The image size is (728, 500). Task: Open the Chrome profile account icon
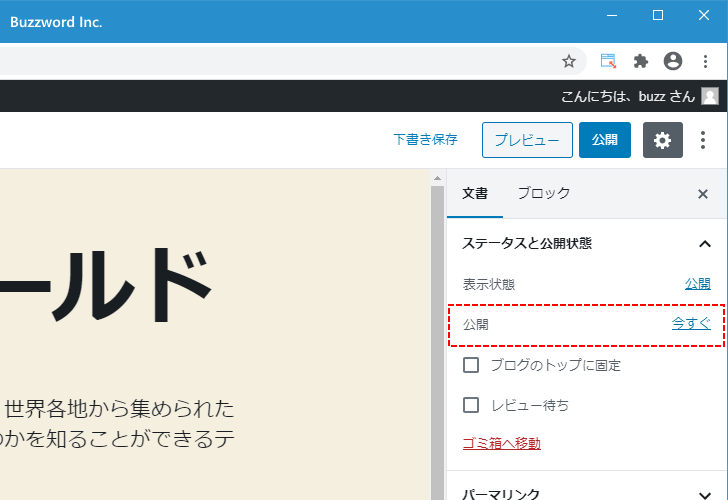click(673, 61)
